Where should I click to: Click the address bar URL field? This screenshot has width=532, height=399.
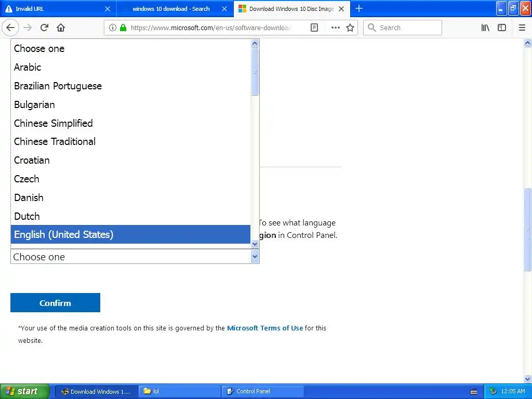(210, 28)
